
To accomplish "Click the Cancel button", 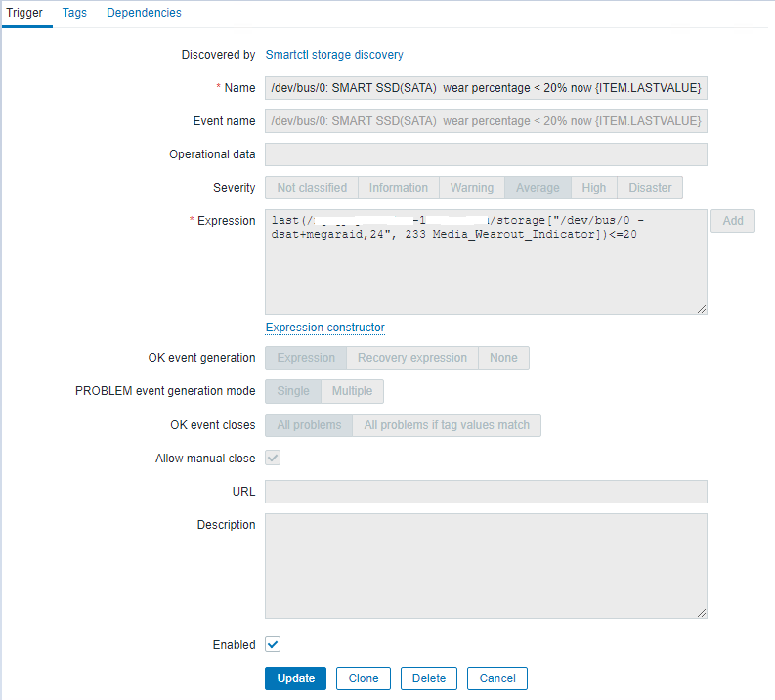I will pyautogui.click(x=497, y=678).
